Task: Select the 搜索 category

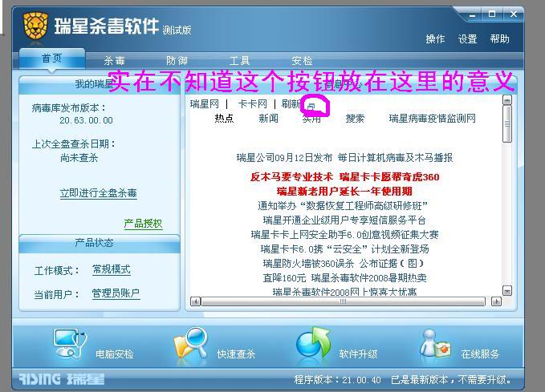Action: point(355,119)
